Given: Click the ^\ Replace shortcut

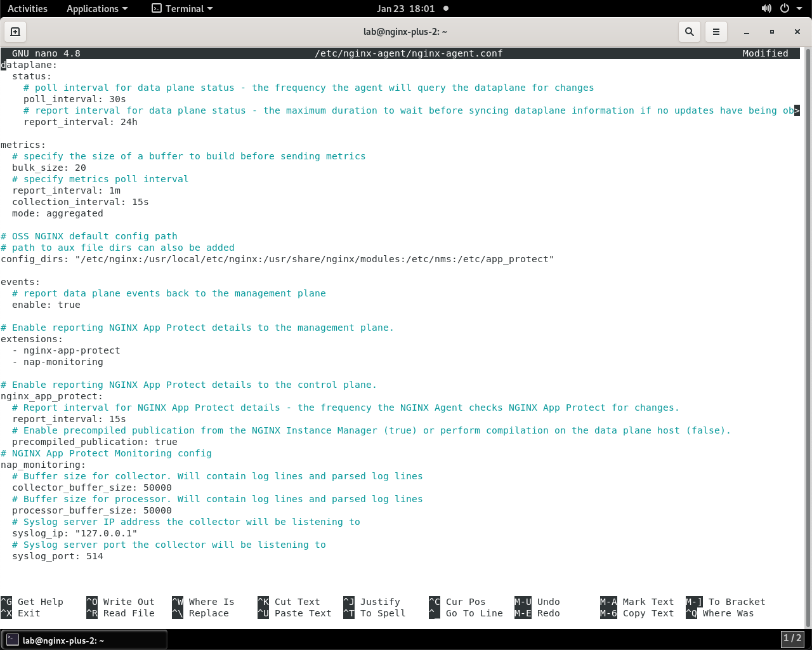Looking at the screenshot, I should [200, 613].
